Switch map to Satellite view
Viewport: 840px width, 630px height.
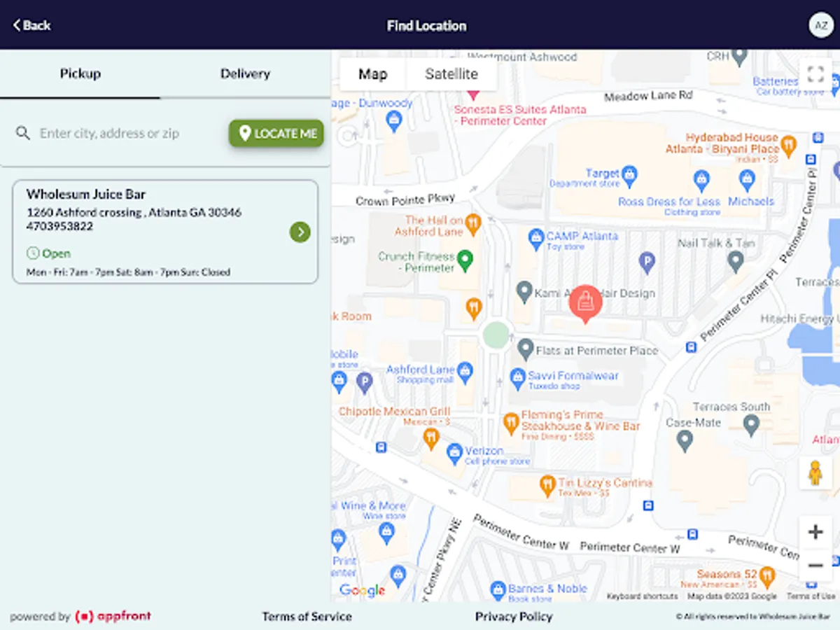[x=451, y=74]
